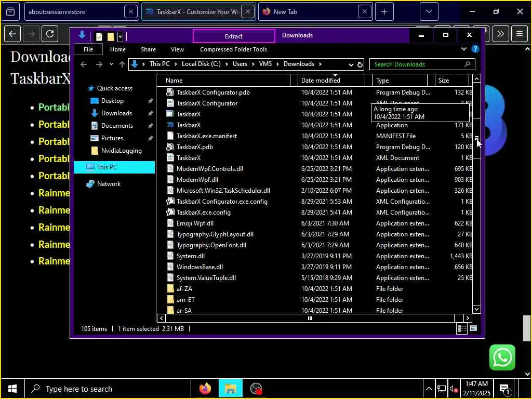This screenshot has height=399, width=532.
Task: Open the recent locations dropdown arrow
Action: pos(111,64)
